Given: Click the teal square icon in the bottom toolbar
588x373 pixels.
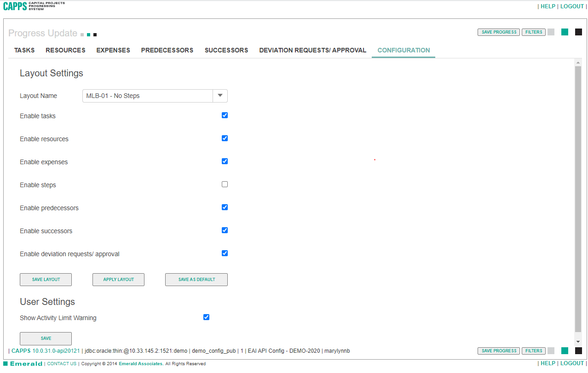Looking at the screenshot, I should click(565, 350).
